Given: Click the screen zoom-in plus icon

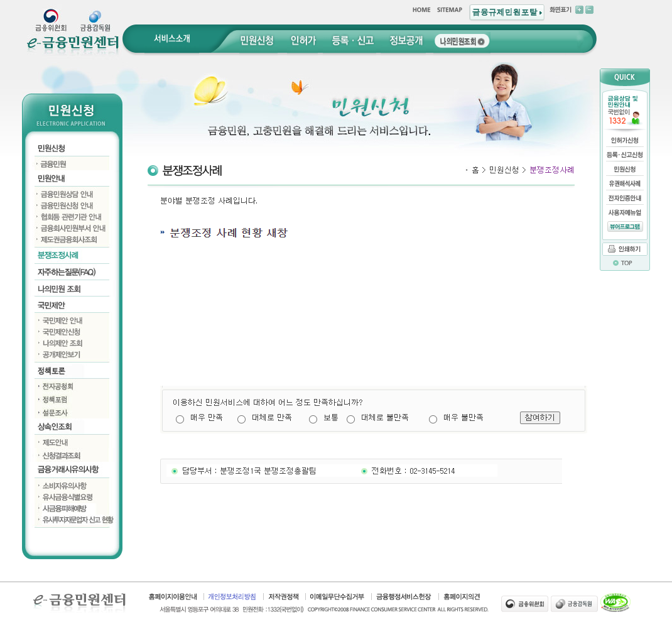Looking at the screenshot, I should (579, 9).
